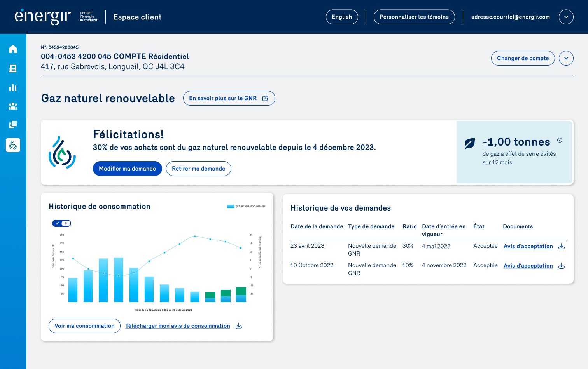
Task: Click '4 mai 2023' effective date cell
Action: (436, 246)
